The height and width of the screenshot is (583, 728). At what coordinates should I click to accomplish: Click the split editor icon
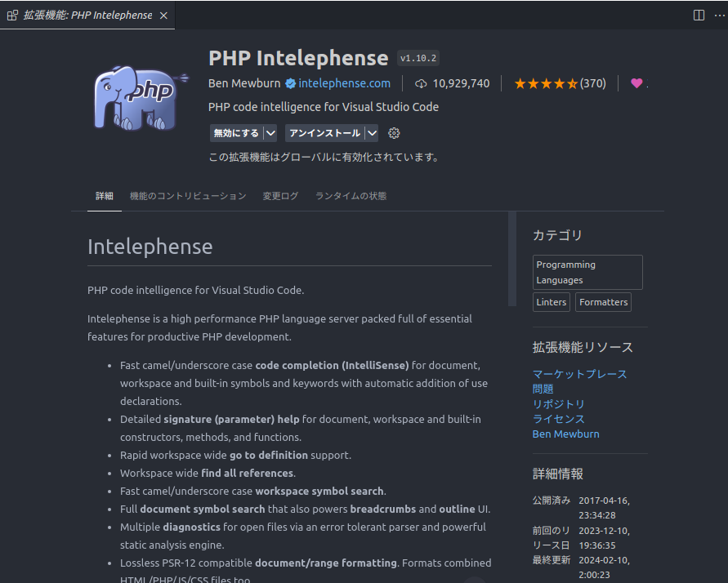(x=699, y=16)
